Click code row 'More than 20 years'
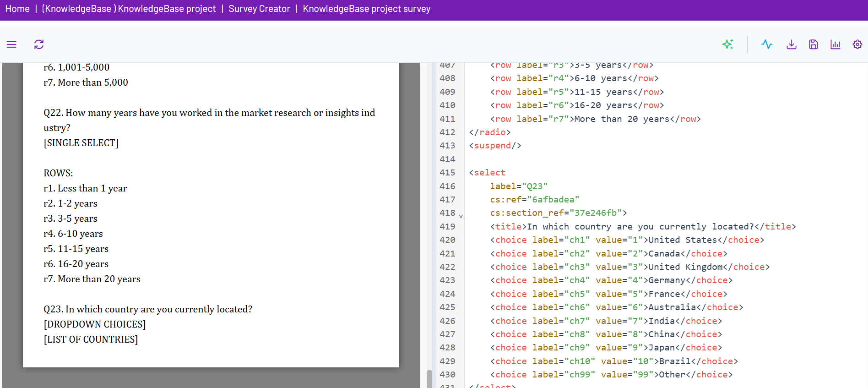The image size is (868, 388). [x=596, y=119]
